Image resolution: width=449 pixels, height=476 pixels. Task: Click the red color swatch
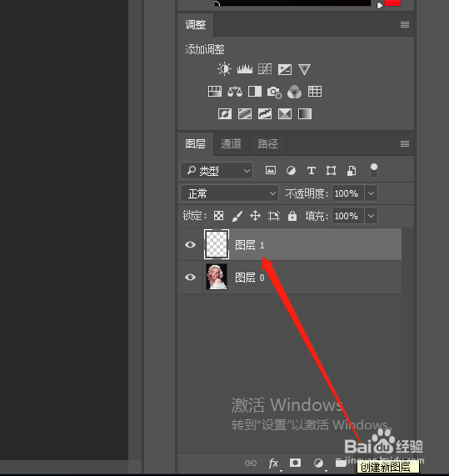[393, 3]
